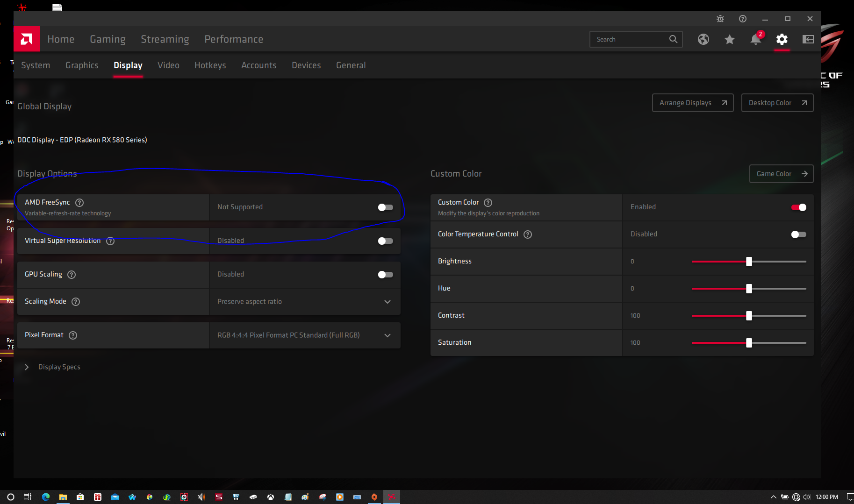The height and width of the screenshot is (504, 854).
Task: Go to the Home tab
Action: (x=61, y=39)
